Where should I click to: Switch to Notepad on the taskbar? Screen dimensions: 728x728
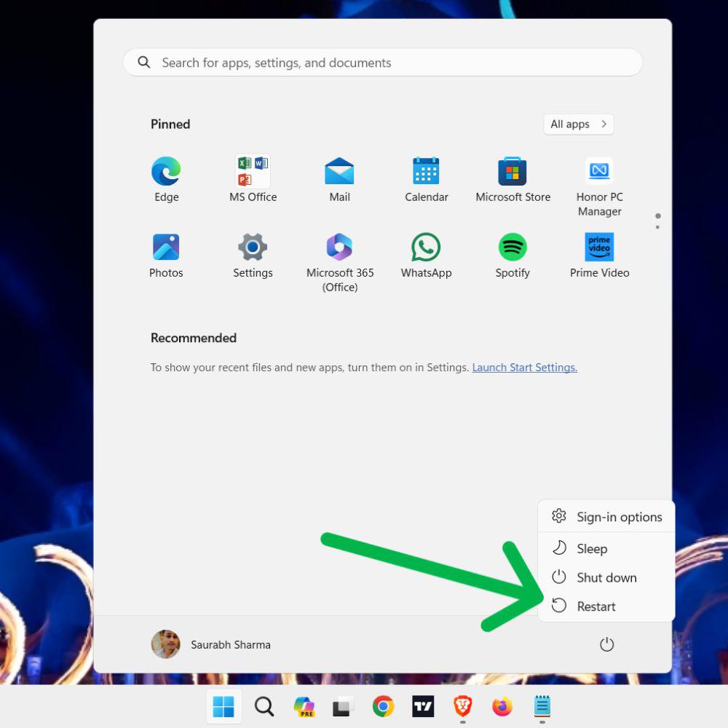(x=542, y=707)
